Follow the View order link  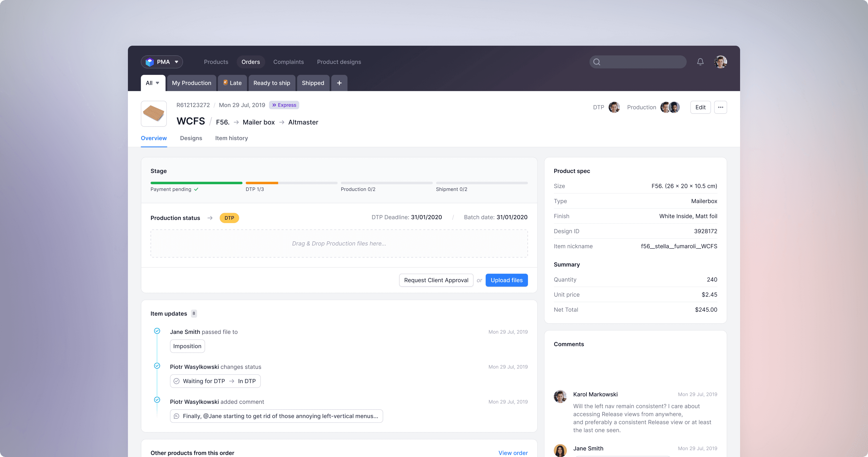pyautogui.click(x=513, y=453)
